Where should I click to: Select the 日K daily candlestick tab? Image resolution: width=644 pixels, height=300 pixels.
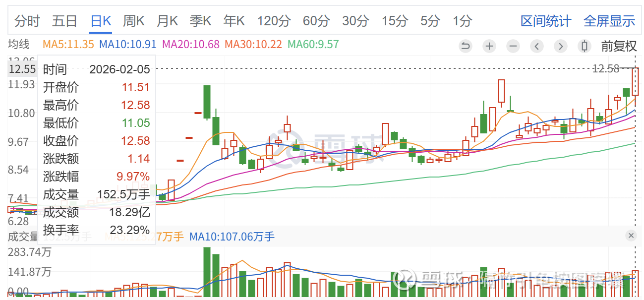[101, 21]
